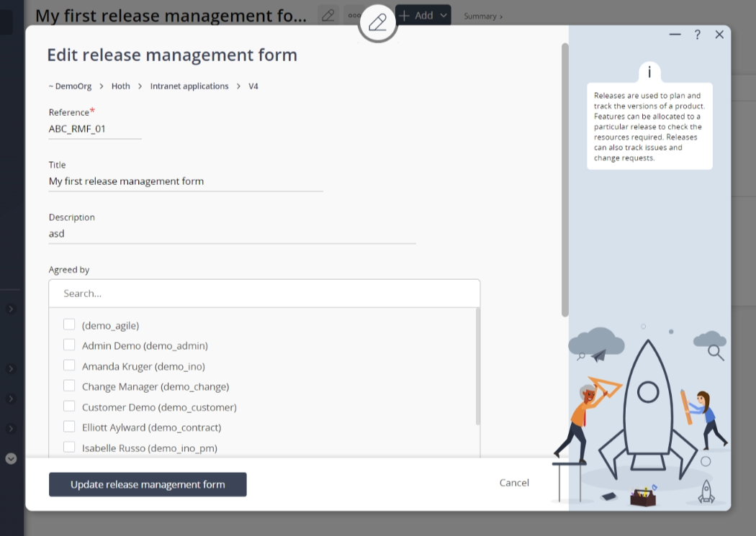Click Update release management form button
Image resolution: width=756 pixels, height=536 pixels.
[x=148, y=484]
